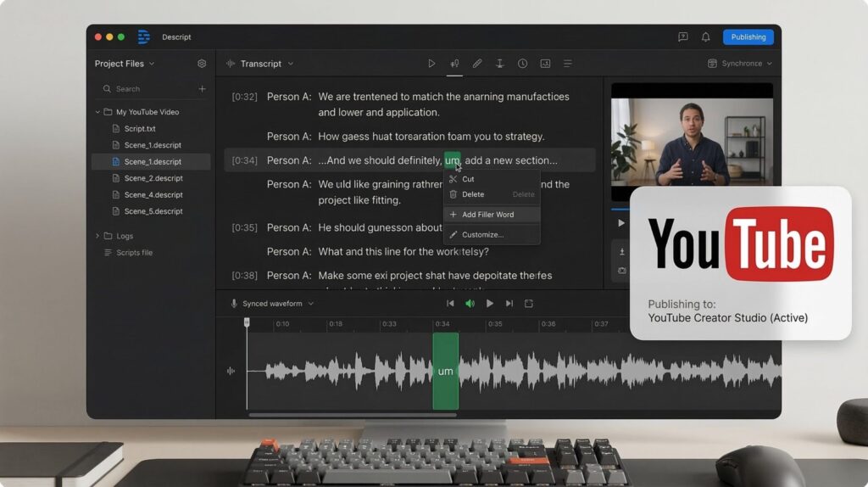Collapse the My YouTube Video folder
Image resolution: width=868 pixels, height=487 pixels.
pos(97,112)
